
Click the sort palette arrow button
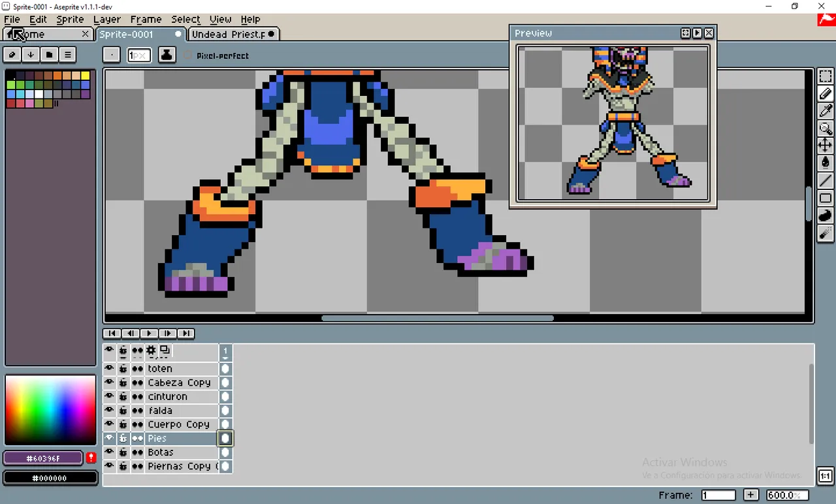point(31,55)
